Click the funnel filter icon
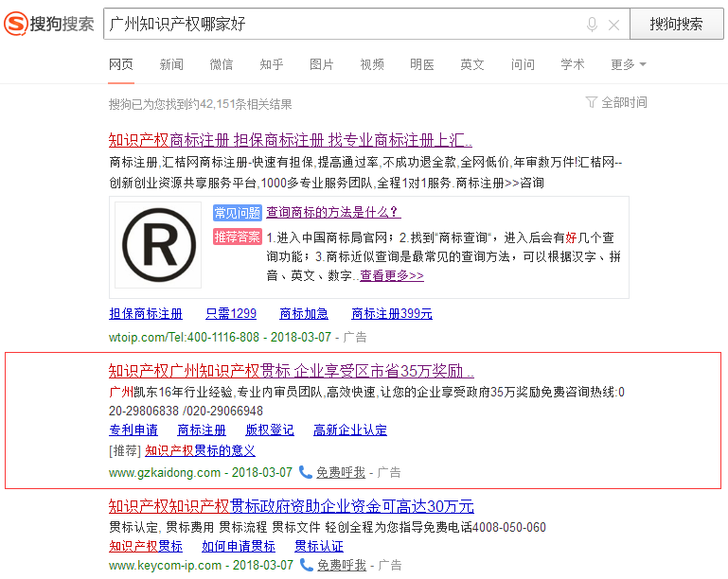The image size is (728, 579). pos(591,102)
